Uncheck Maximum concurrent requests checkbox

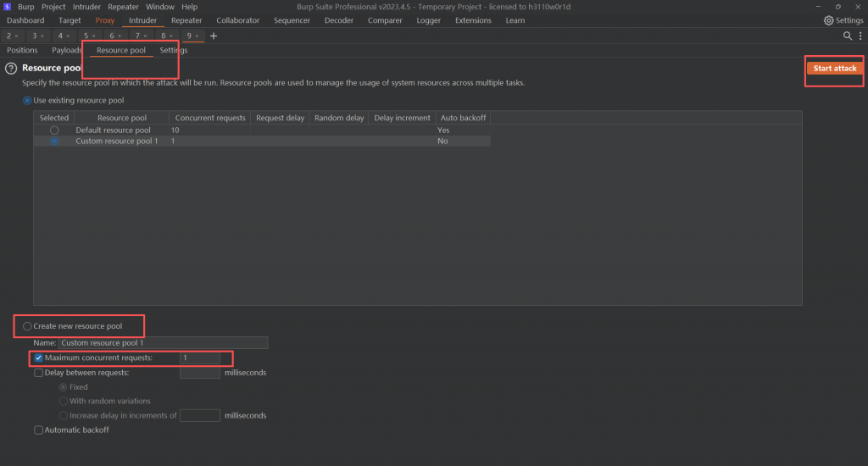click(x=38, y=358)
